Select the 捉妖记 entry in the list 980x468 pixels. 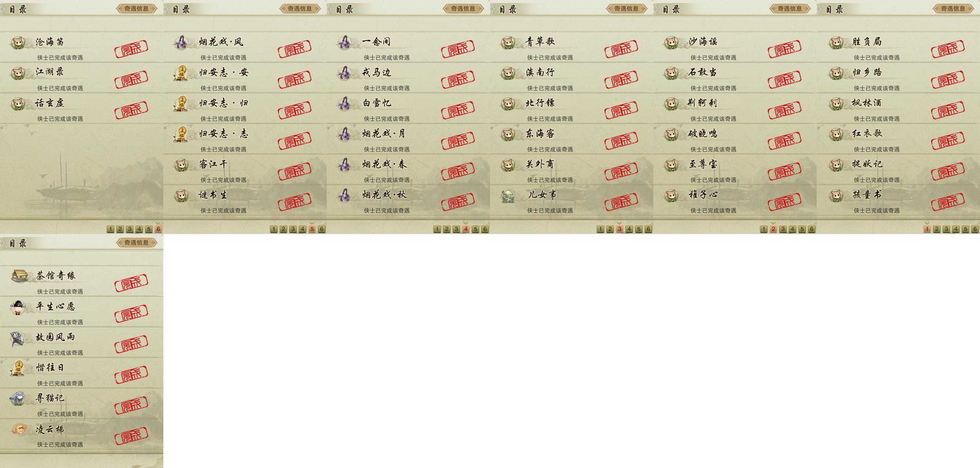(898, 169)
